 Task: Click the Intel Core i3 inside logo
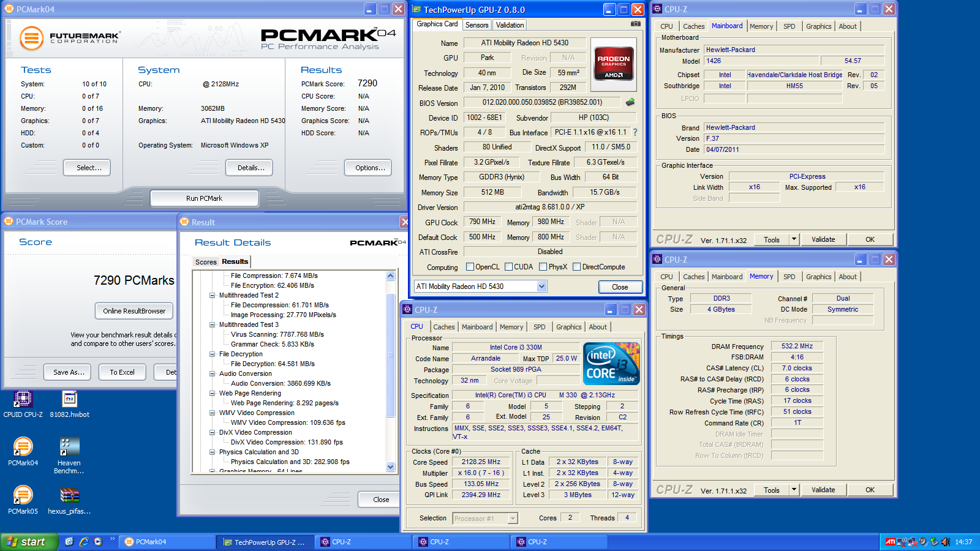click(612, 363)
